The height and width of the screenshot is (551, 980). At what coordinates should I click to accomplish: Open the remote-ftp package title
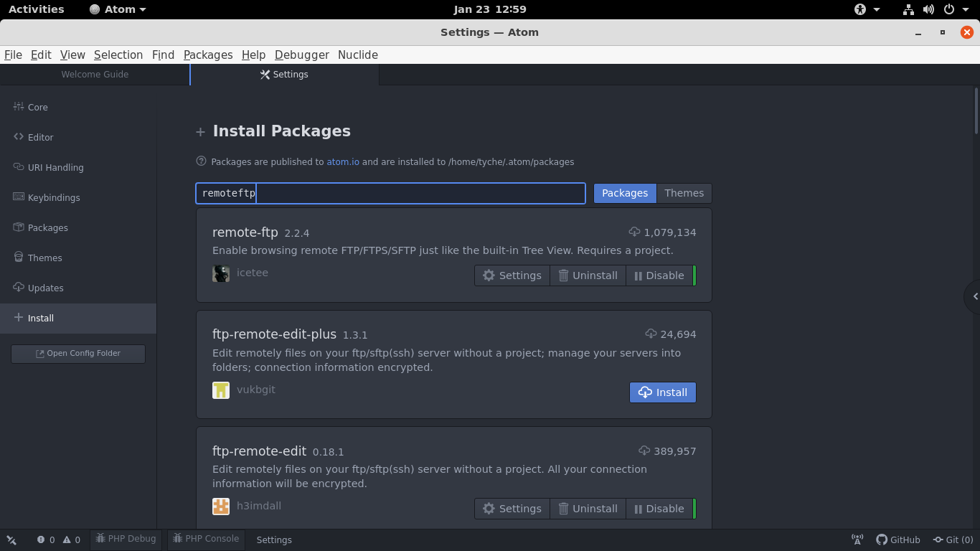point(245,232)
